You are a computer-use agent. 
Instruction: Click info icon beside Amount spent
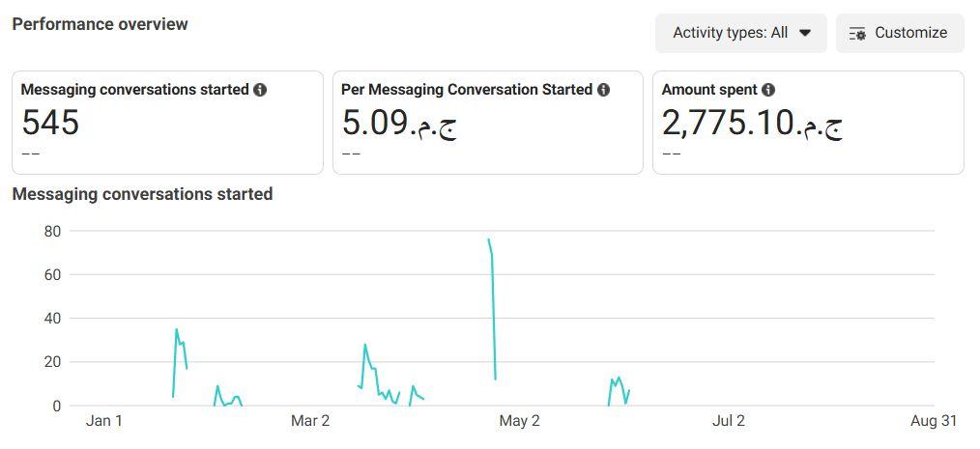click(768, 90)
